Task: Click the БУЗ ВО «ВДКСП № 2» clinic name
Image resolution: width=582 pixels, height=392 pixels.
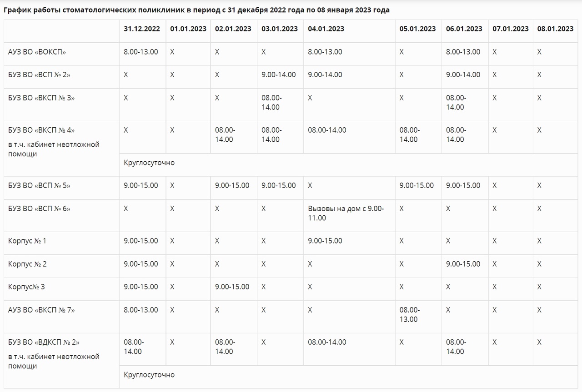Action: tap(44, 342)
